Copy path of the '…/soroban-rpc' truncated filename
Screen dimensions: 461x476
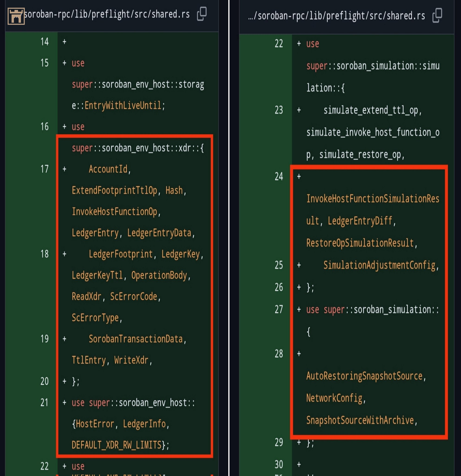437,15
